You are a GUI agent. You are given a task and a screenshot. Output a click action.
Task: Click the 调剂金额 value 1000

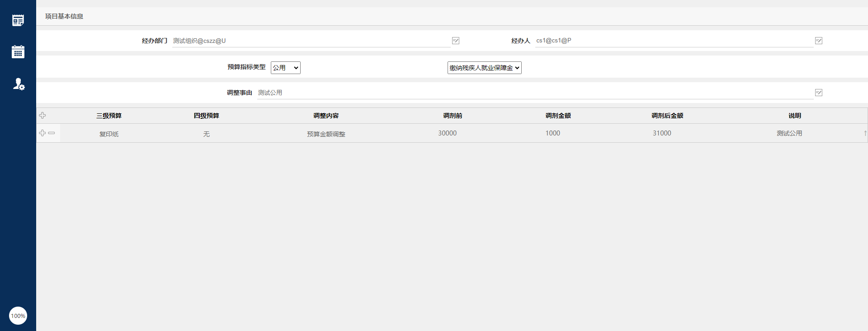(552, 133)
